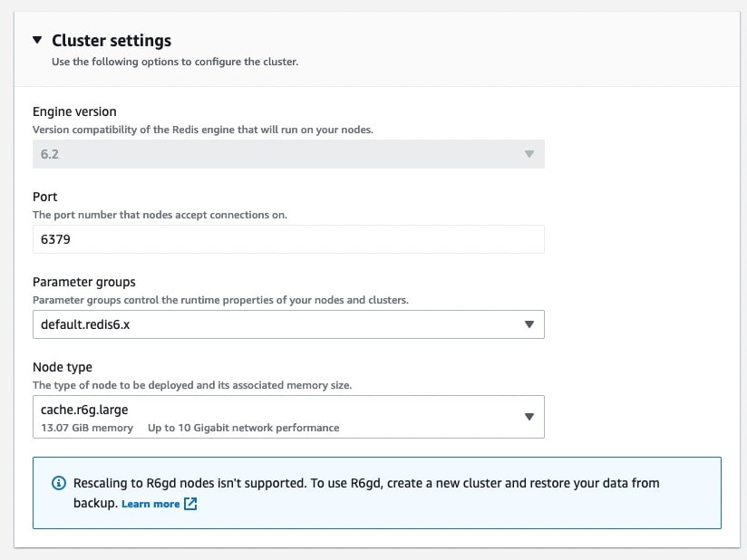The width and height of the screenshot is (747, 560).
Task: Click the 13.07 GiB memory text
Action: (x=87, y=428)
